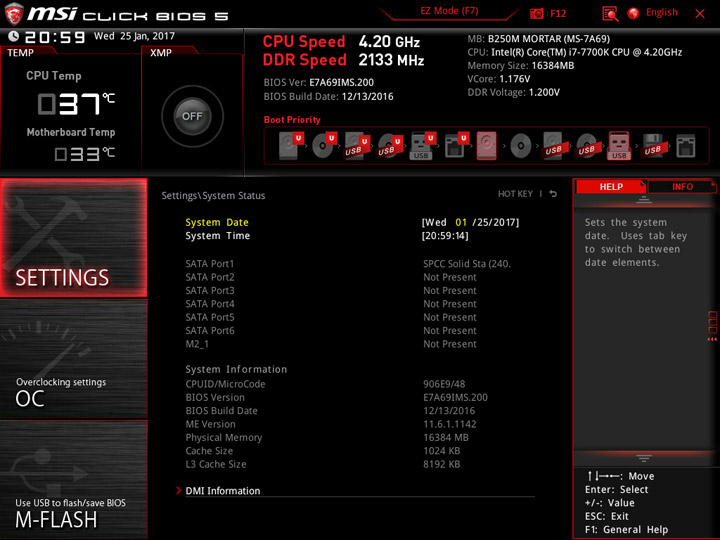This screenshot has width=720, height=540.
Task: Open the OC overclocking settings tile
Action: [x=73, y=359]
